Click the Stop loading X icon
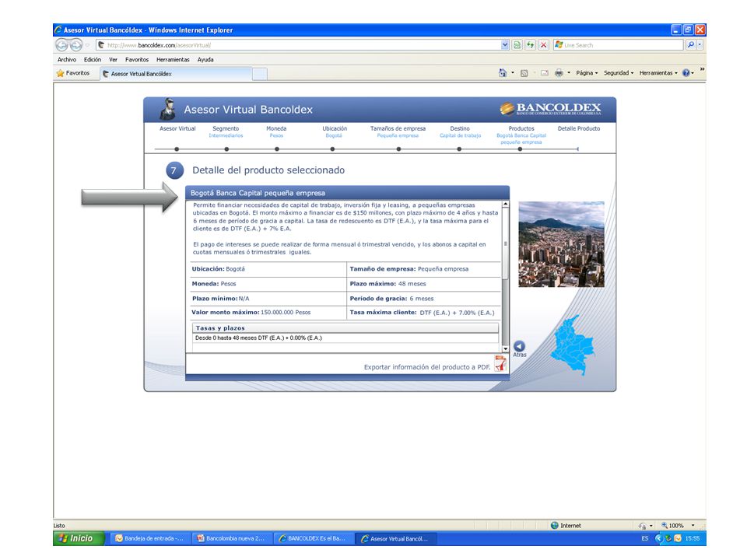 pos(543,45)
